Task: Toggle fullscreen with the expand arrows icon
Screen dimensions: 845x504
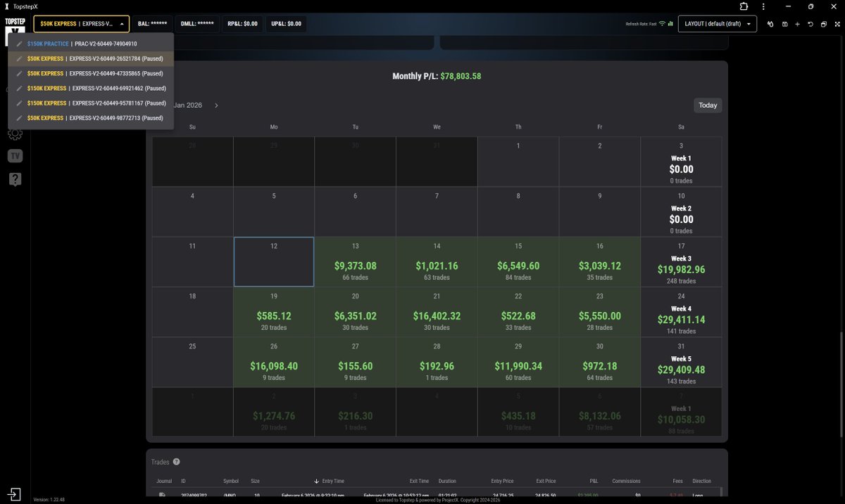Action: pos(837,24)
